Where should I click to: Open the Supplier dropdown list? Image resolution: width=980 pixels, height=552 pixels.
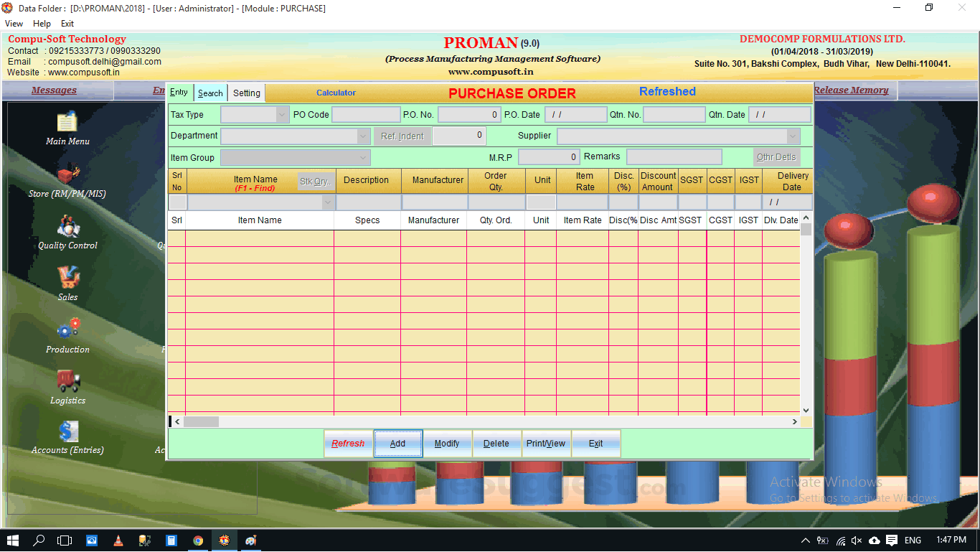pyautogui.click(x=792, y=136)
